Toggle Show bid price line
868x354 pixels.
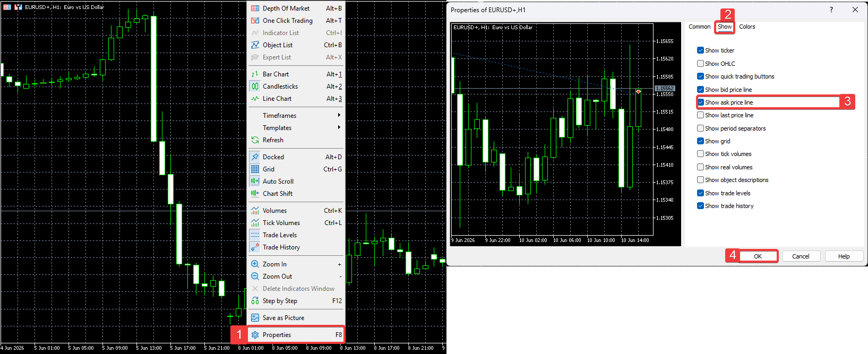click(x=700, y=90)
